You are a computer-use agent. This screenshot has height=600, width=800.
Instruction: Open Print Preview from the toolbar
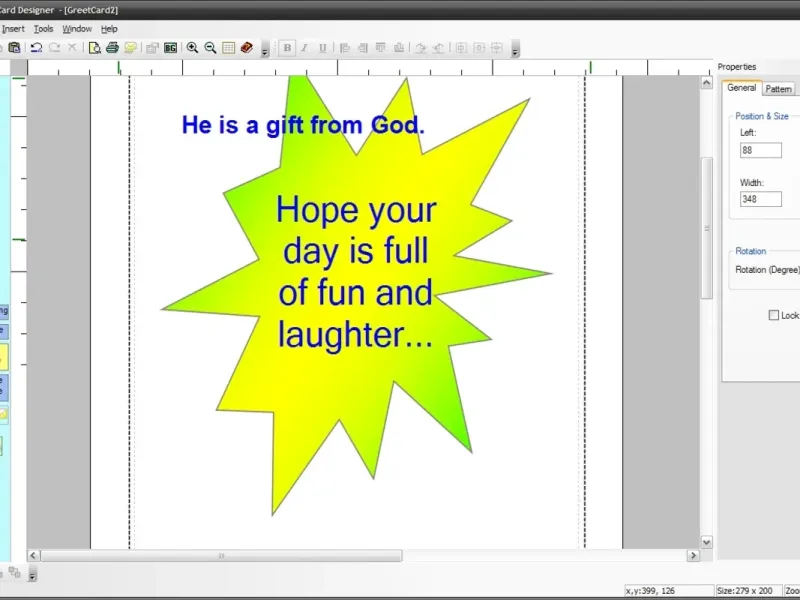coord(94,47)
